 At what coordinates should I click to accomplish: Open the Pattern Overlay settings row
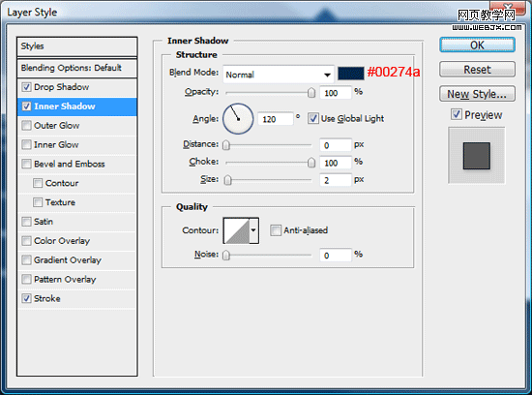(x=77, y=280)
